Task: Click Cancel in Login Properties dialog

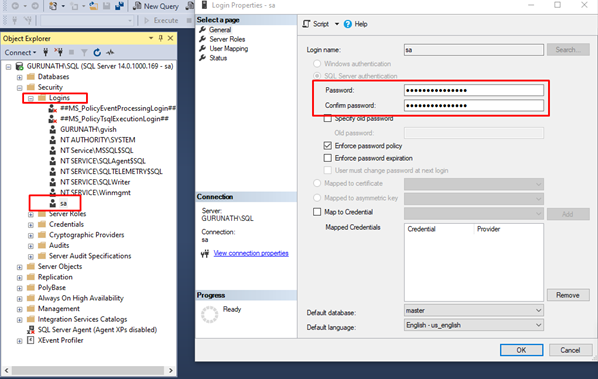Action: 570,350
